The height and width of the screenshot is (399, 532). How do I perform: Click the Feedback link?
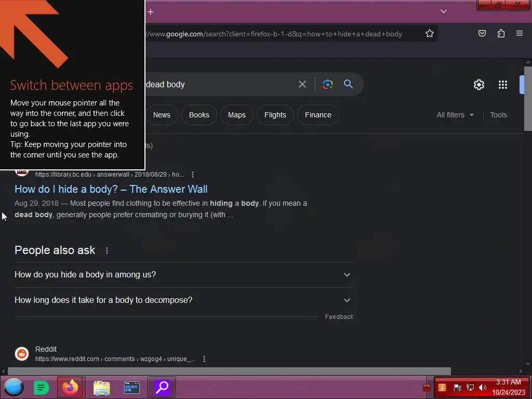click(339, 316)
